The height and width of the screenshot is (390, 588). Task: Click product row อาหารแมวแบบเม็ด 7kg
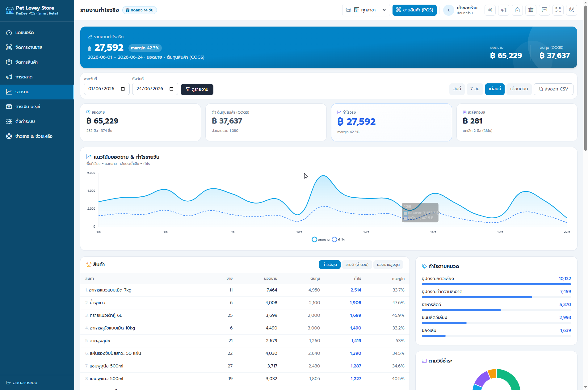pos(245,290)
